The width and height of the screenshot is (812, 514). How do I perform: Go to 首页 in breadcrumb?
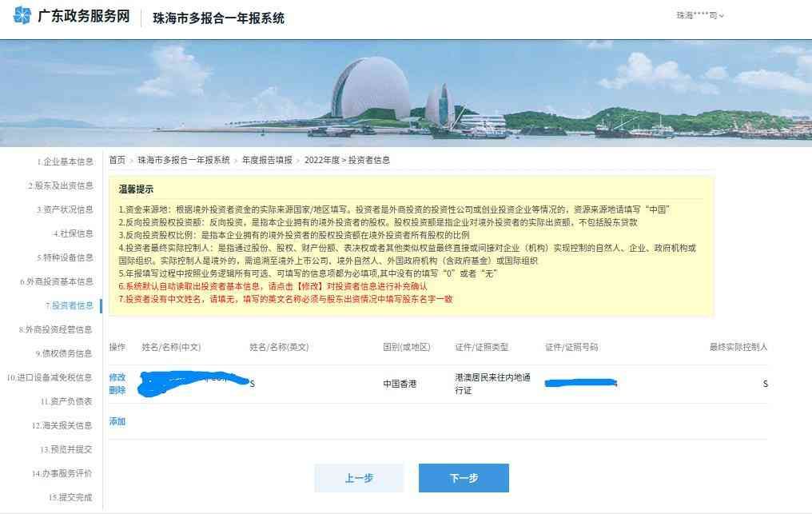[x=117, y=160]
